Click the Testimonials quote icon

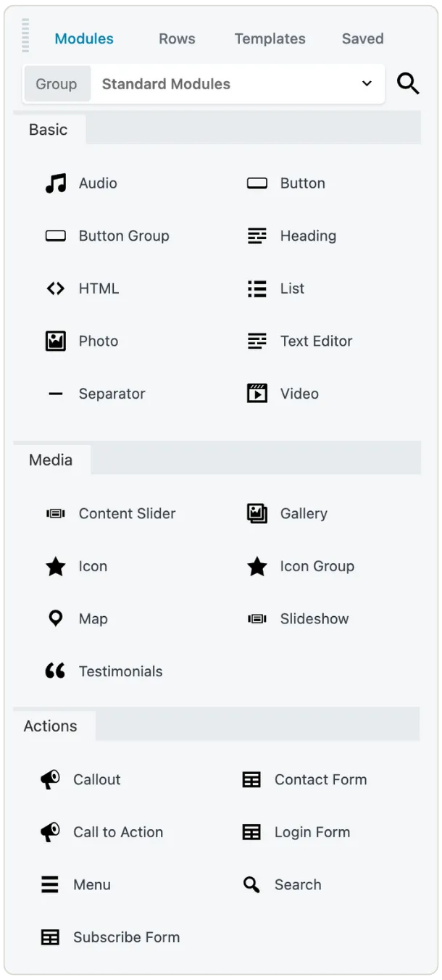tap(55, 670)
